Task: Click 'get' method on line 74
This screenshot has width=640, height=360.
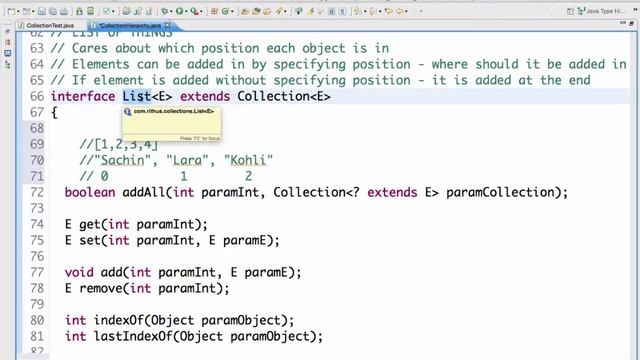Action: 90,224
